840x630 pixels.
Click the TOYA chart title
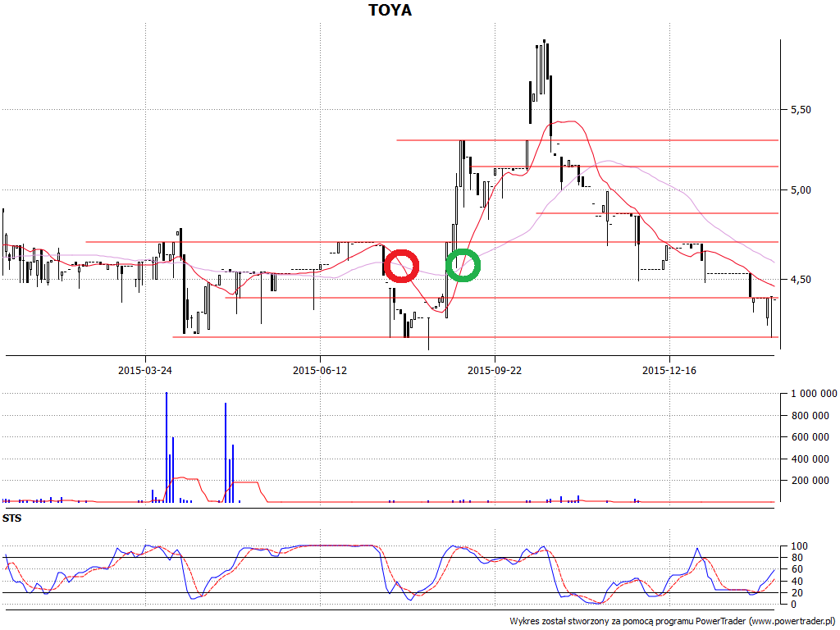(x=390, y=10)
